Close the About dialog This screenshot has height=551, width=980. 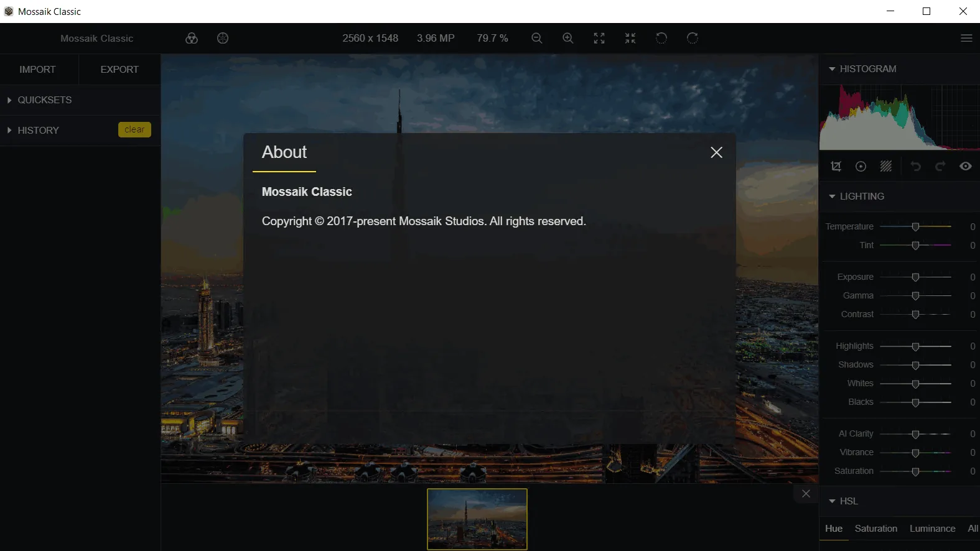click(x=717, y=152)
